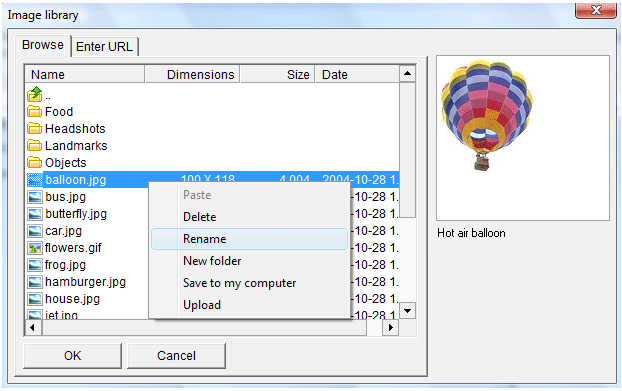Click the frog.jpg image icon

[x=35, y=265]
